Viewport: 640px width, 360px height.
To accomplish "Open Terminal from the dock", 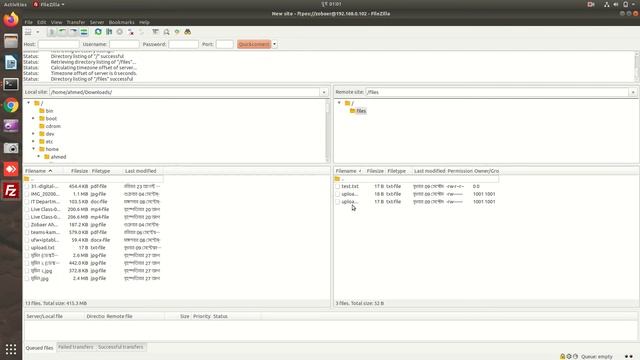I will (x=11, y=84).
